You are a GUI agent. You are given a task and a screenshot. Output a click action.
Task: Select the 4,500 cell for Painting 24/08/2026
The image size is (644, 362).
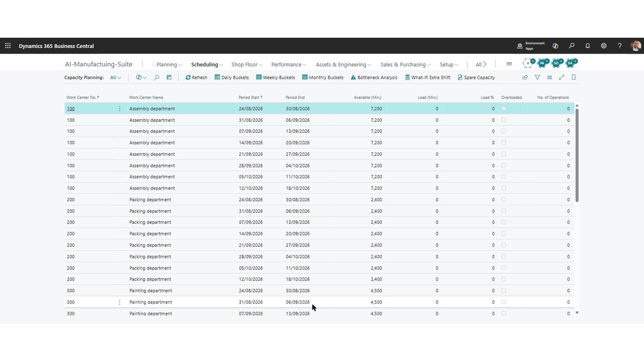(376, 291)
